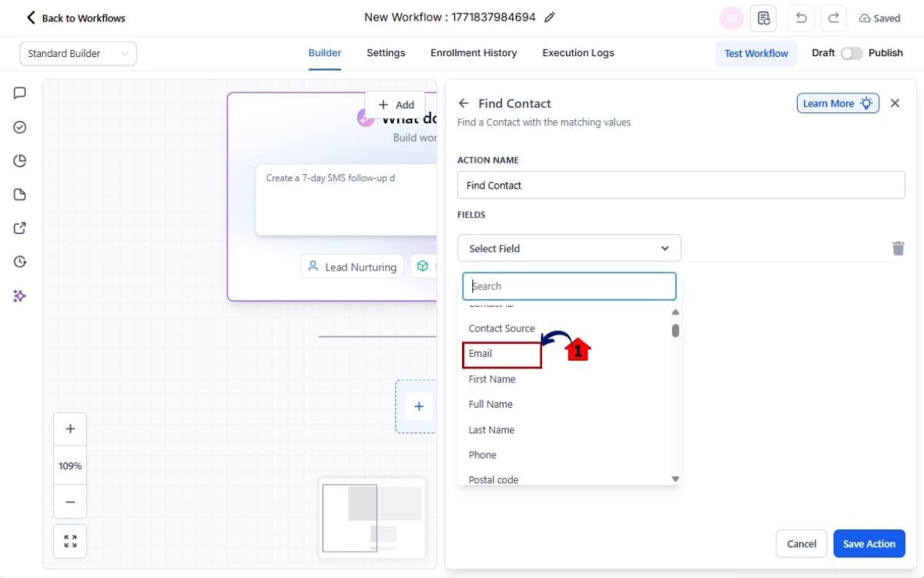This screenshot has width=924, height=578.
Task: Open the Standard Builder dropdown
Action: 78,53
